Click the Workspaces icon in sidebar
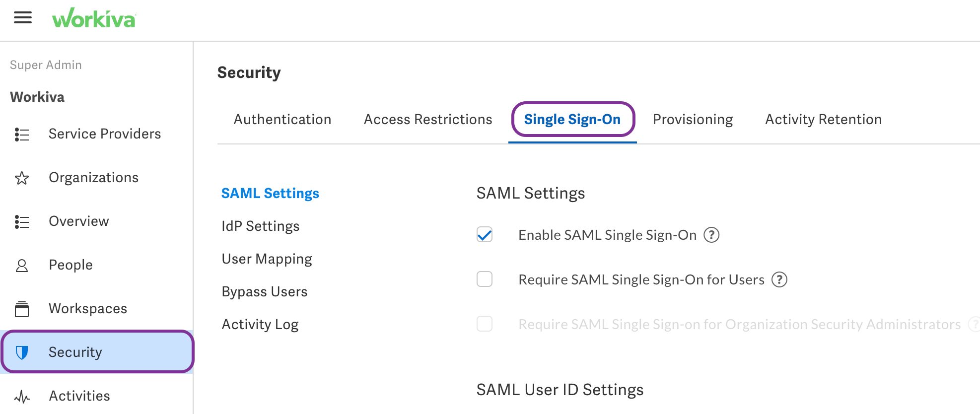 [x=22, y=309]
